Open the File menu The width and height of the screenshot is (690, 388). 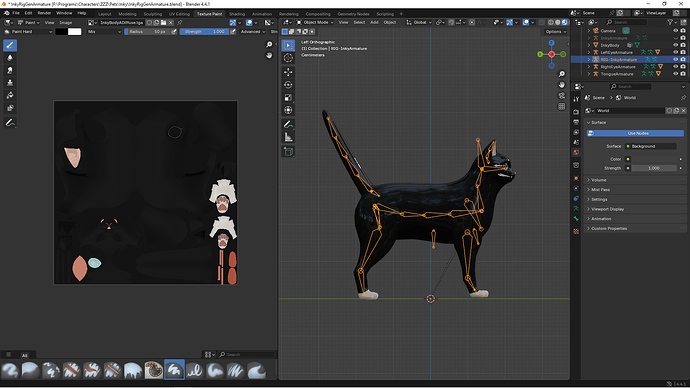coord(16,13)
